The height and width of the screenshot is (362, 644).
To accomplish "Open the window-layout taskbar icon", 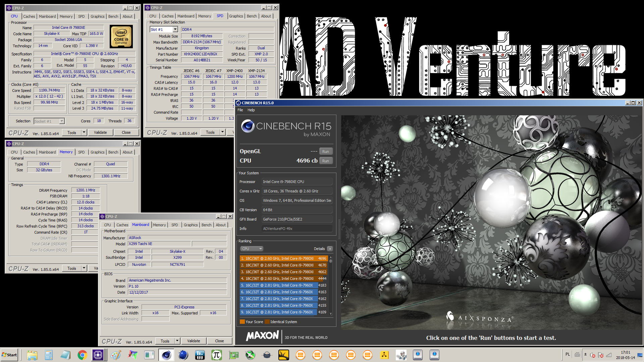I will point(149,355).
